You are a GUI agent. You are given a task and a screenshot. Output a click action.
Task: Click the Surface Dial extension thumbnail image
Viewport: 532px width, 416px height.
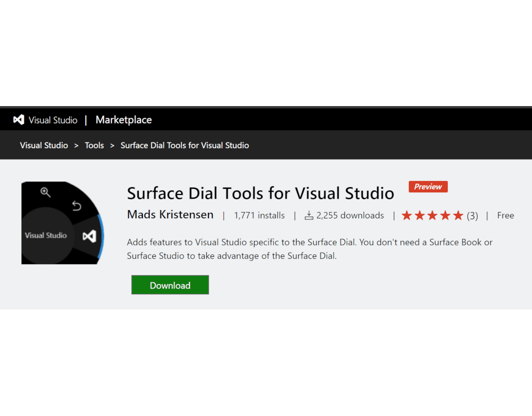(x=62, y=223)
